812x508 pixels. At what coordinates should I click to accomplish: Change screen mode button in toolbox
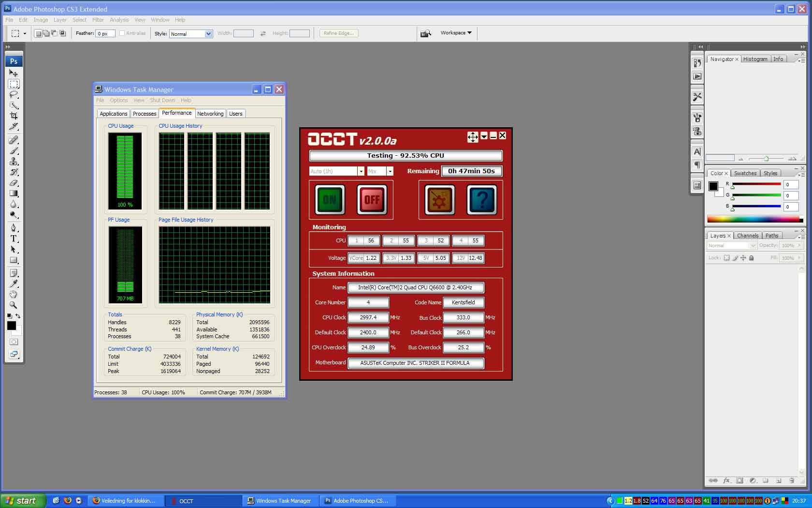pos(14,354)
